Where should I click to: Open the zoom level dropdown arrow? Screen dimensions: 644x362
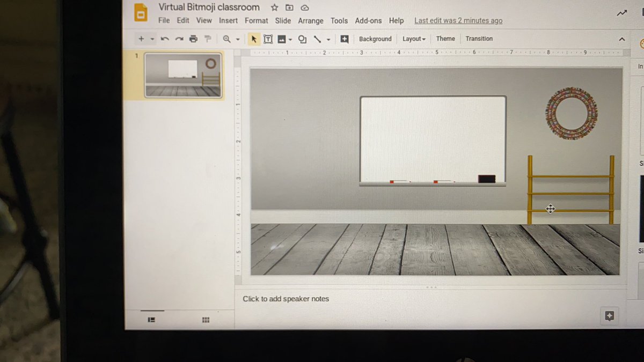point(238,39)
